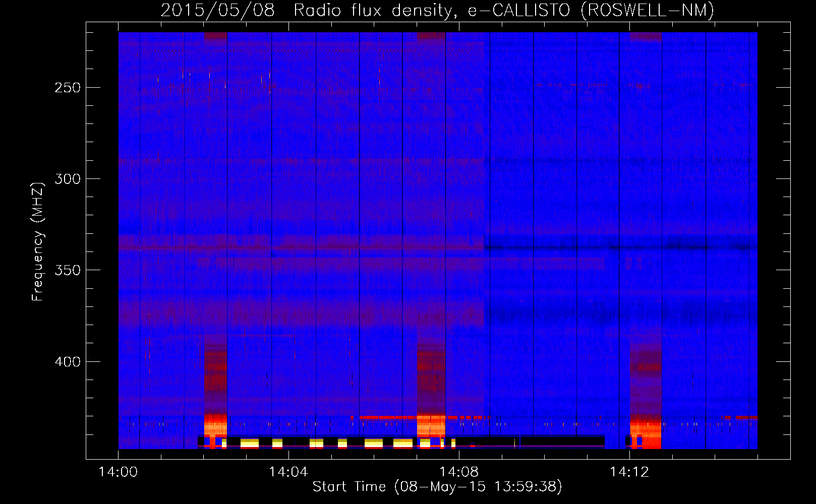
Task: Click the plot title 'Radio flux density, e-CALLISTO (ROSWELL-NM)'
Action: click(504, 10)
